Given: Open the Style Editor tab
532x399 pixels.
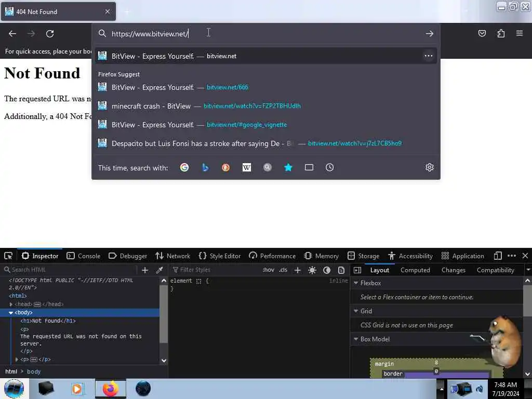Looking at the screenshot, I should (220, 256).
